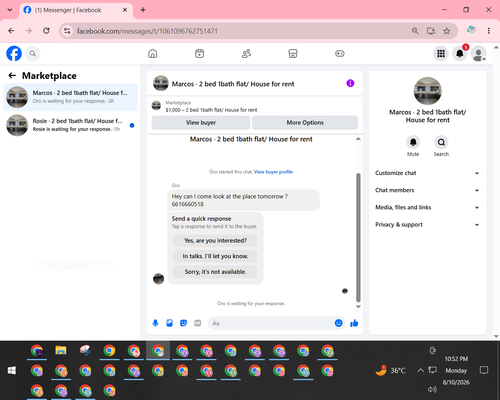This screenshot has width=500, height=400.
Task: Click the zoom magnifier icon in address bar
Action: click(415, 31)
